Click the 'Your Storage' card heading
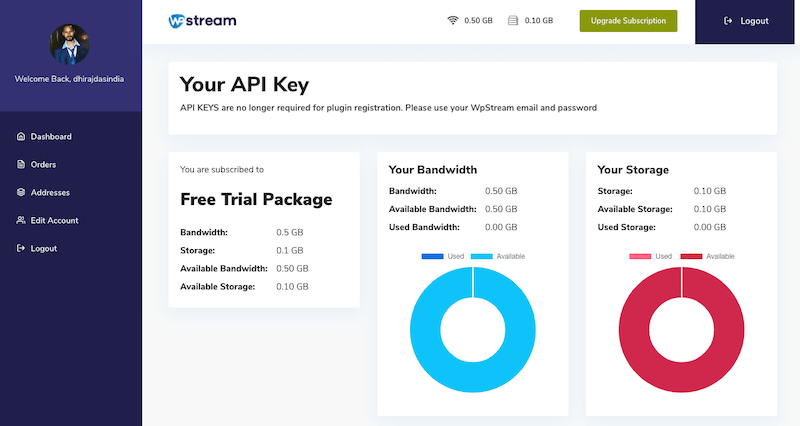The image size is (800, 426). [633, 169]
